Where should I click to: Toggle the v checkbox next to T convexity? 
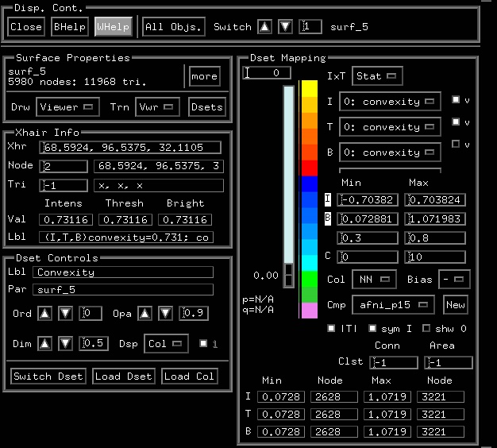[456, 122]
